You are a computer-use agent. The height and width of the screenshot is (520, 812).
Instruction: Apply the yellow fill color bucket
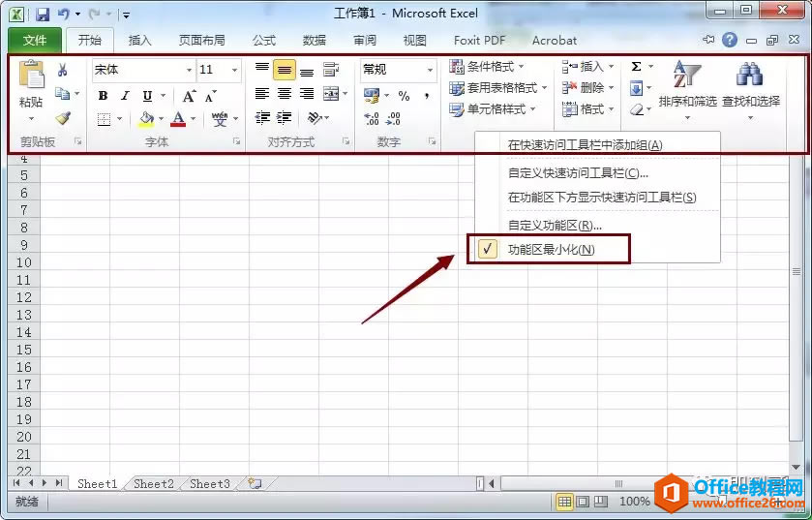click(146, 120)
